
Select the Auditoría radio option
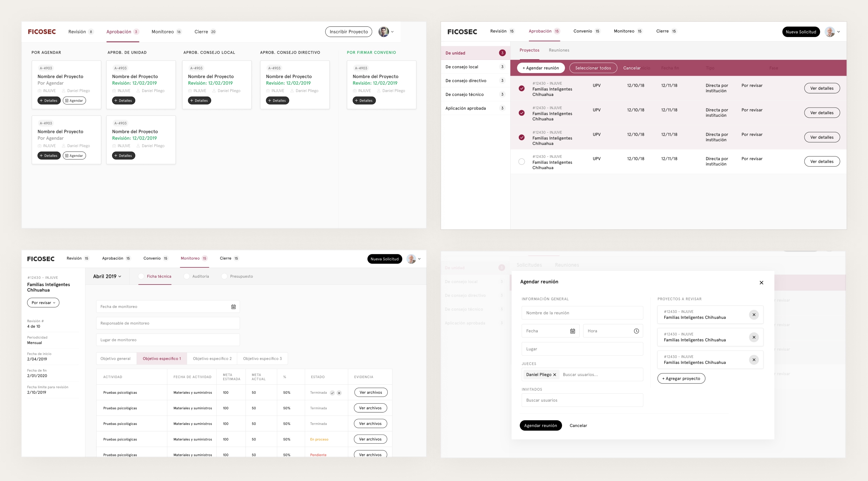[x=187, y=277]
